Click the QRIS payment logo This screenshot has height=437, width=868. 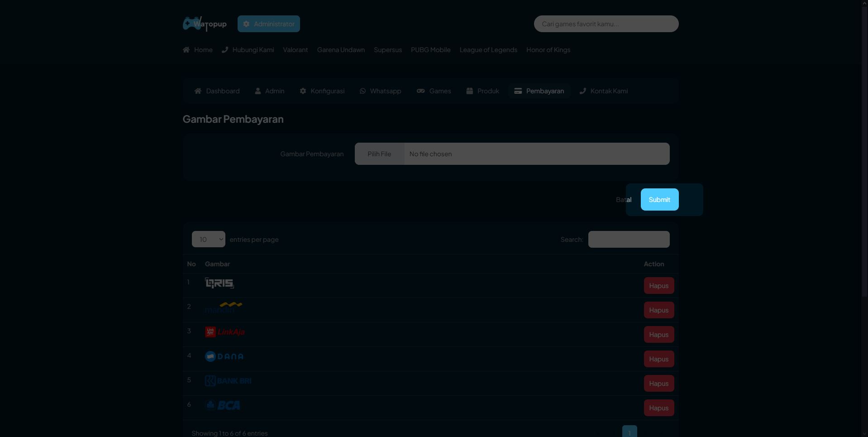[x=219, y=283]
